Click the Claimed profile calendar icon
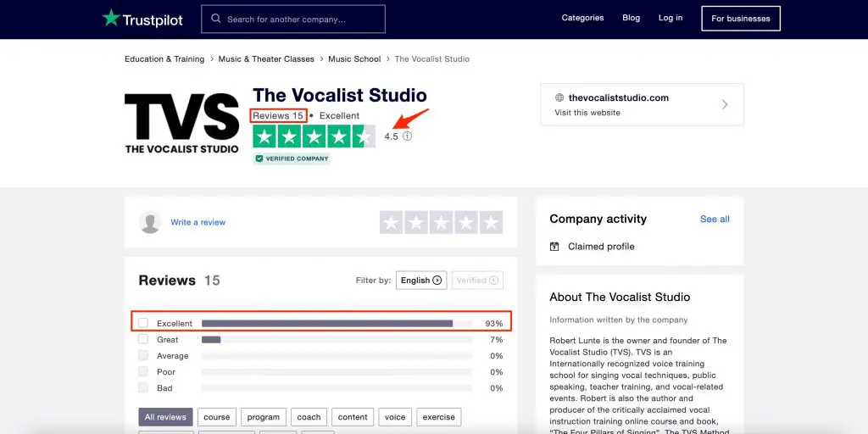The height and width of the screenshot is (434, 868). 554,247
